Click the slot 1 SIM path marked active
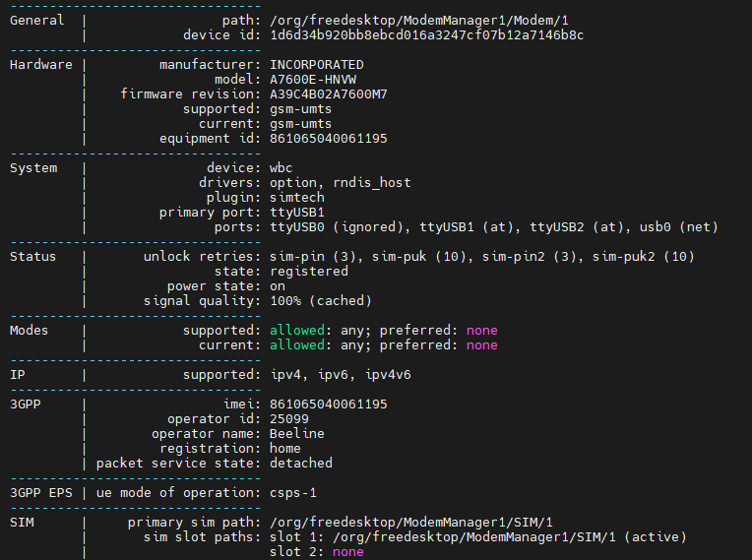Image resolution: width=752 pixels, height=560 pixels. (477, 537)
